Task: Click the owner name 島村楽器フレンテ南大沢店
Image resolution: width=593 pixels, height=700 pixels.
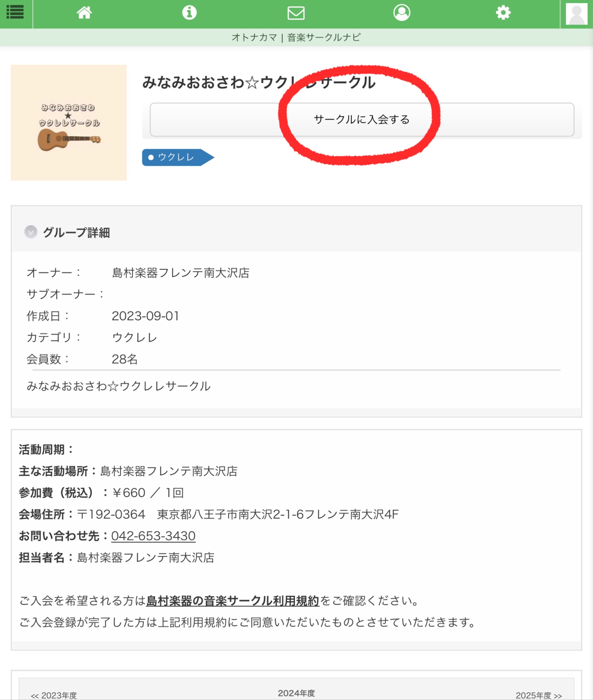Action: click(x=181, y=273)
